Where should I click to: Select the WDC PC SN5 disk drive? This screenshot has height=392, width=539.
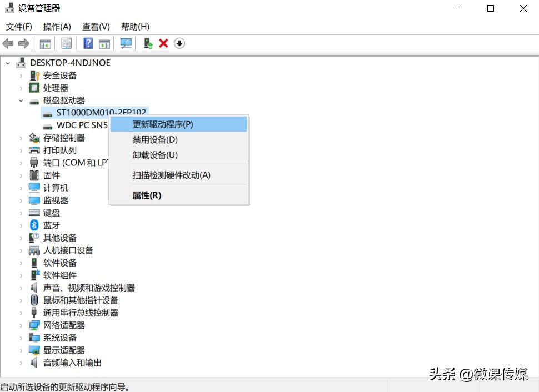pyautogui.click(x=82, y=125)
